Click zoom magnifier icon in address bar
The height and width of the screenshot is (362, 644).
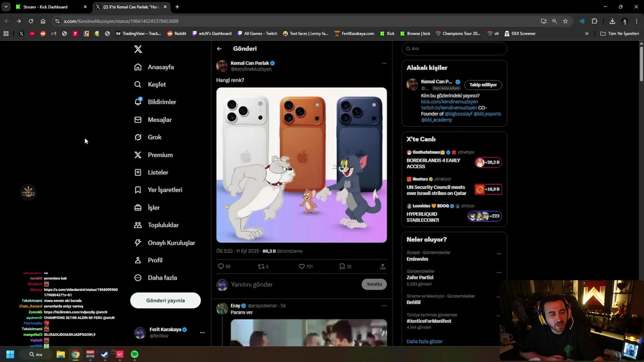coord(554,21)
